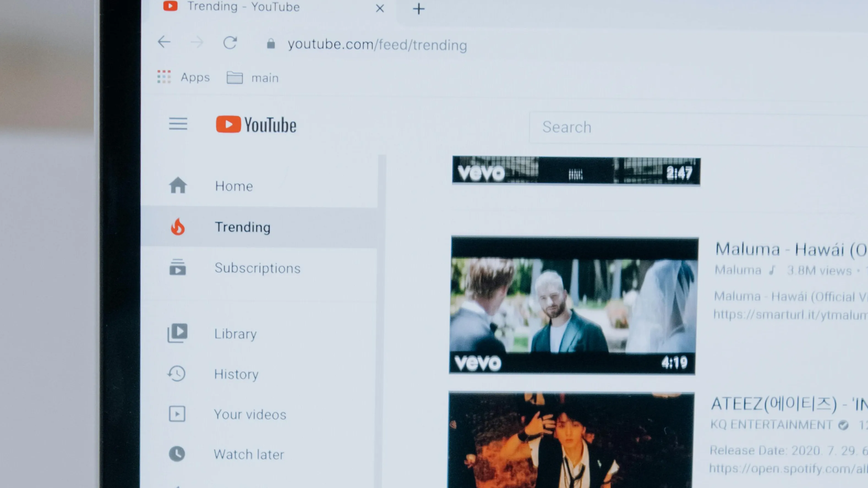Click the Subscriptions navigation link
The width and height of the screenshot is (868, 488).
coord(258,268)
